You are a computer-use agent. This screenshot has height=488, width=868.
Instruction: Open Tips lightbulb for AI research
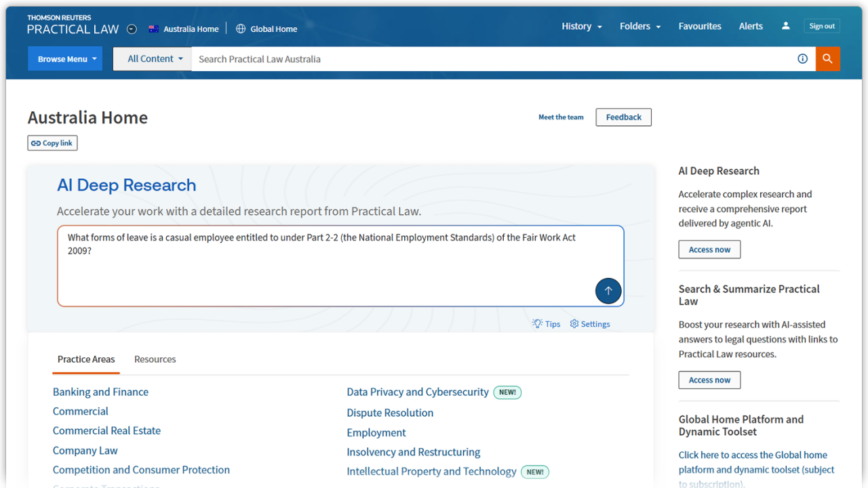click(547, 324)
